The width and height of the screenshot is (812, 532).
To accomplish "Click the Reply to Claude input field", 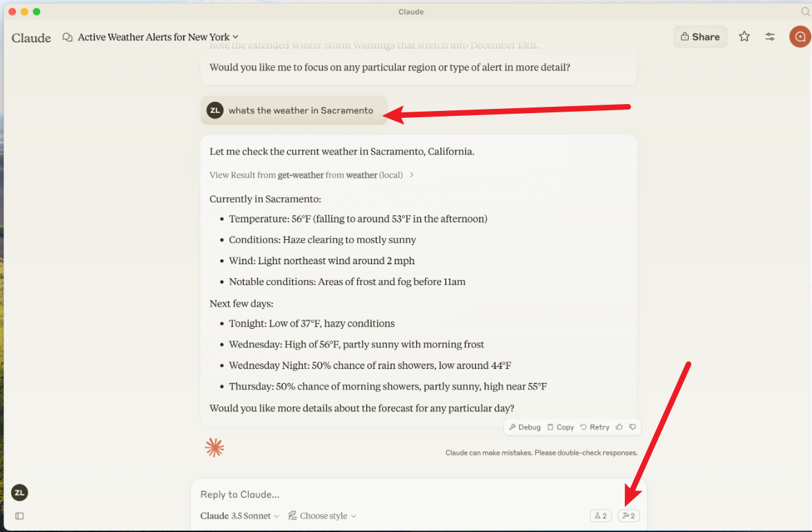I will [418, 495].
